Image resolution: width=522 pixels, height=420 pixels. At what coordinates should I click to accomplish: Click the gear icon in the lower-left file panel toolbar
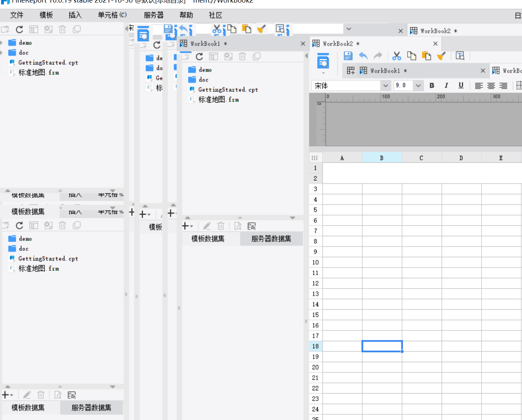(48, 225)
